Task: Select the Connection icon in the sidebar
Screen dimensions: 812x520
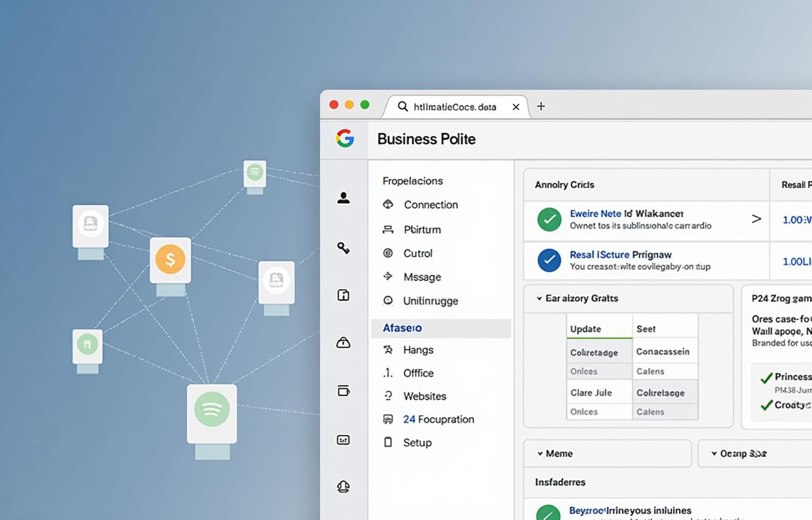Action: pyautogui.click(x=389, y=205)
